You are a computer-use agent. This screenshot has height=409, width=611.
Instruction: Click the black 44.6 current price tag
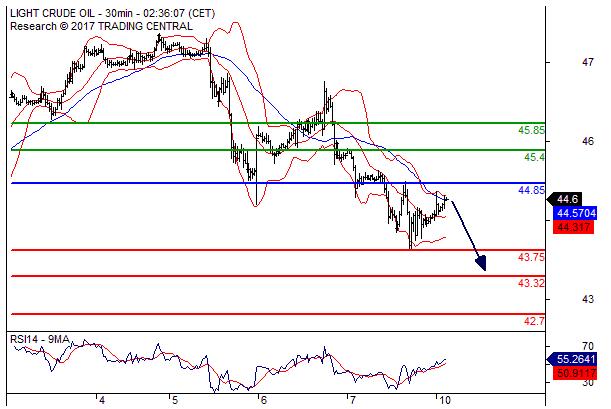pos(565,199)
